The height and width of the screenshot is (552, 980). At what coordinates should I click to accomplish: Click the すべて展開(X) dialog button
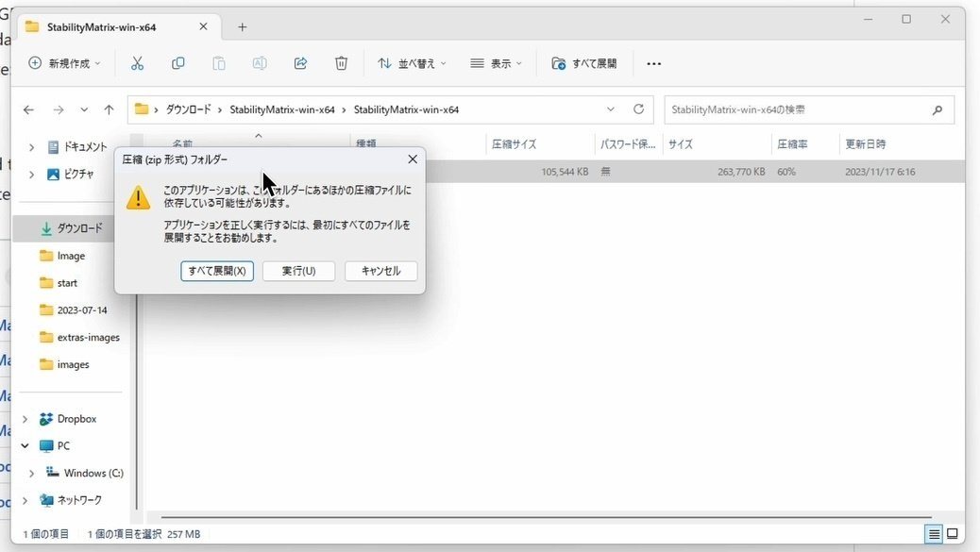click(x=217, y=271)
